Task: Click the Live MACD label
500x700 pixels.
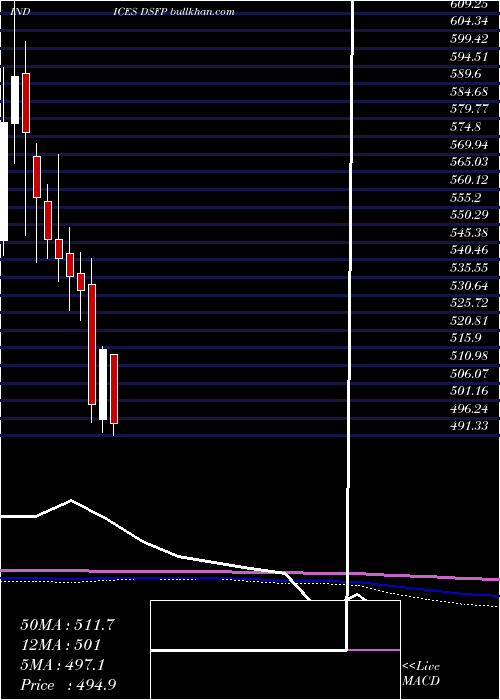Action: click(421, 674)
